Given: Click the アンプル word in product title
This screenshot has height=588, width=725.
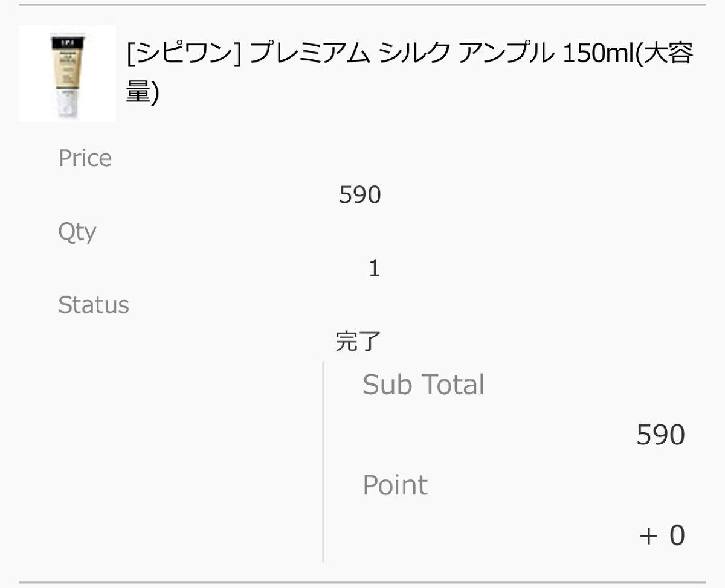Looking at the screenshot, I should tap(504, 54).
